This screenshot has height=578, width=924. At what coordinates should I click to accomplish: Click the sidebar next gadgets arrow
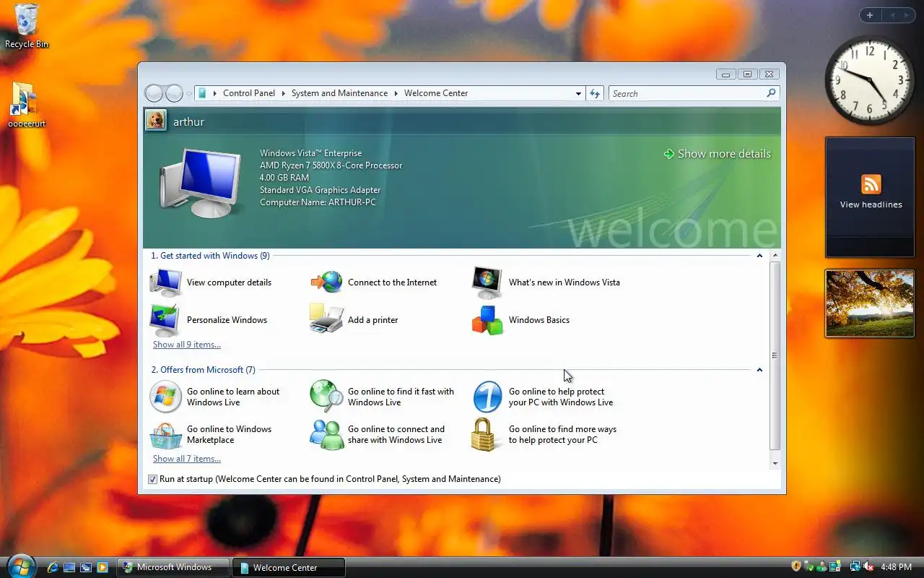(x=907, y=15)
